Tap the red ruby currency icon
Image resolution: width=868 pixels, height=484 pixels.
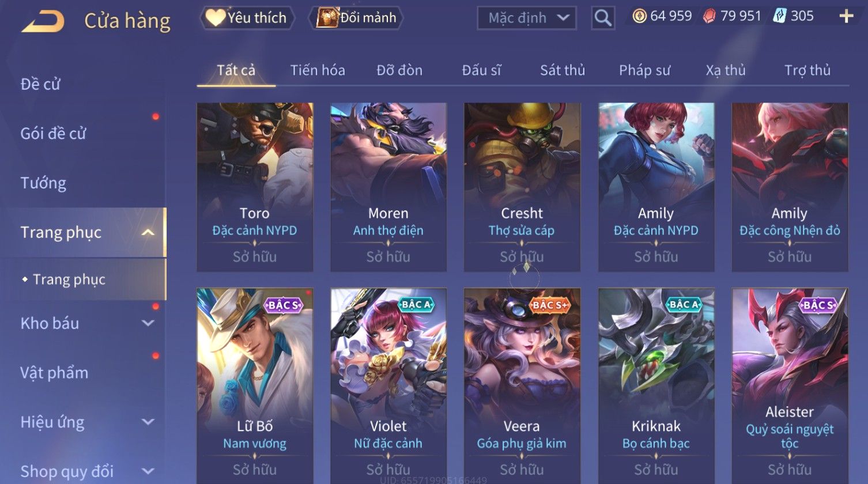click(x=710, y=16)
